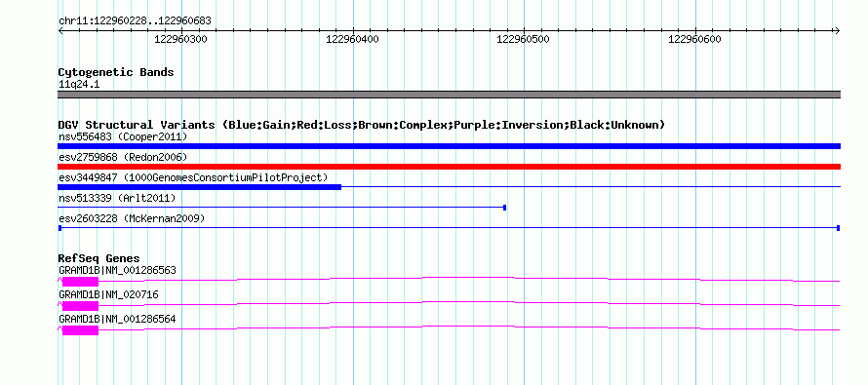868x385 pixels.
Task: Click ruler tick label 122960600
Action: tap(694, 39)
